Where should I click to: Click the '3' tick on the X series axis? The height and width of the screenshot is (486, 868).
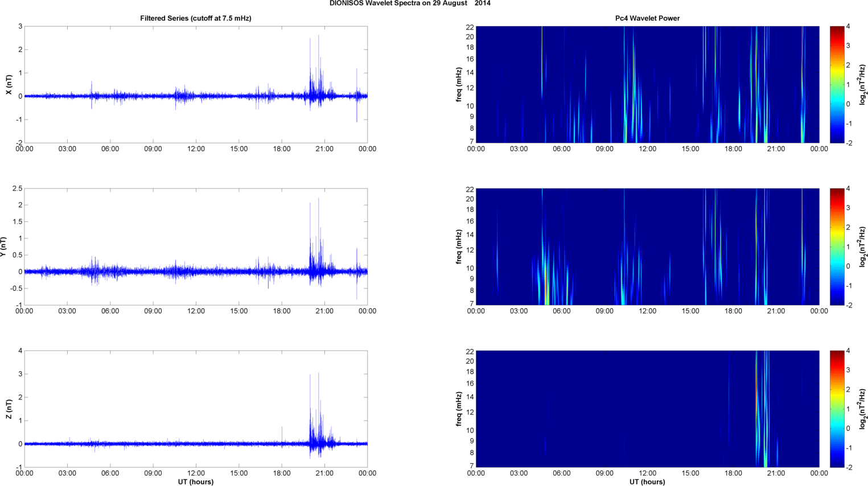[20, 26]
